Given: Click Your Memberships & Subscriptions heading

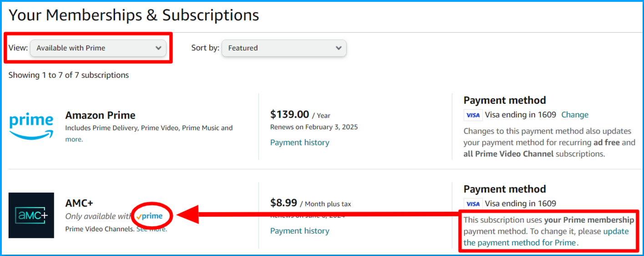Looking at the screenshot, I should coord(134,15).
